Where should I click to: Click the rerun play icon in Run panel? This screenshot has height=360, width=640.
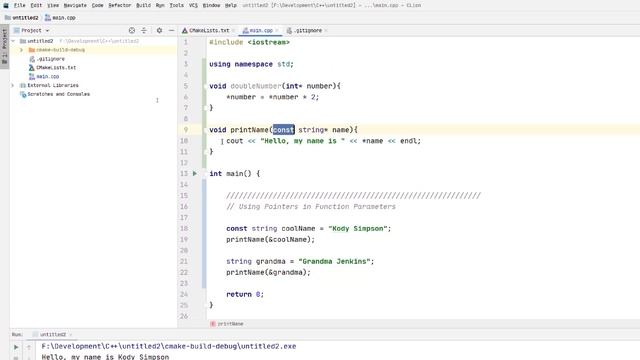pos(16,347)
